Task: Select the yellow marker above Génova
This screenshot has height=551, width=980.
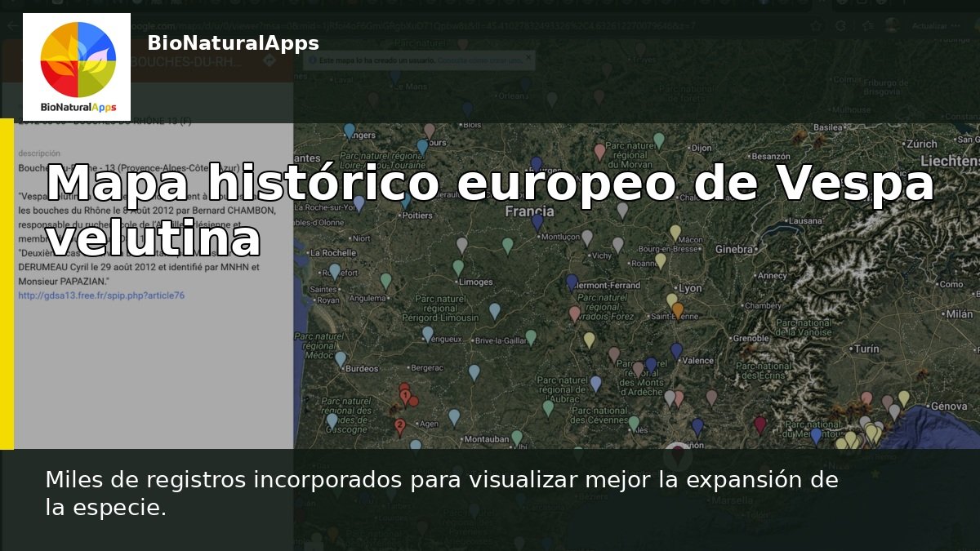Action: (904, 398)
